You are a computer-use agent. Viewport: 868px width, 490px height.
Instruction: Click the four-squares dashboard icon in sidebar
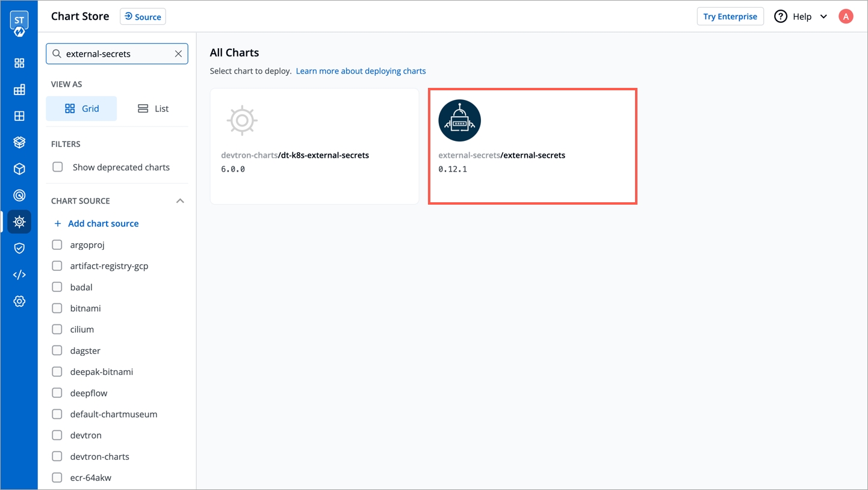[19, 63]
